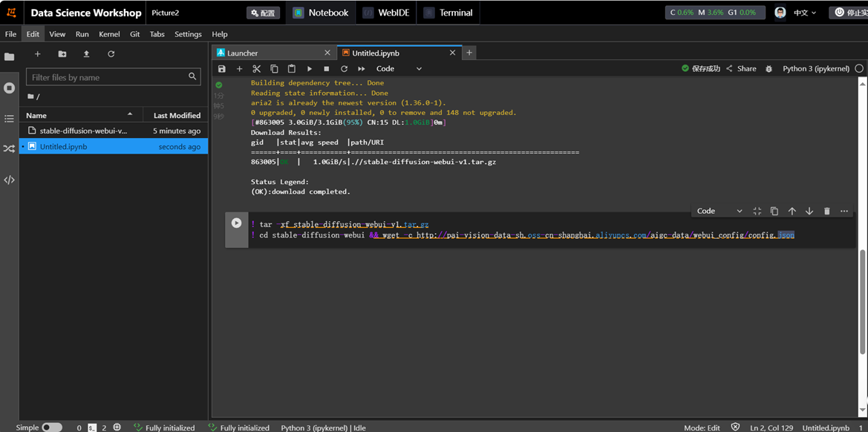Screen dimensions: 868x432
Task: Click the upload files icon
Action: point(86,54)
